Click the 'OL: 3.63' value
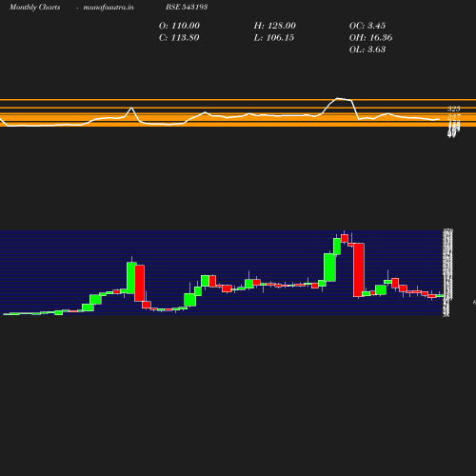 coord(367,50)
